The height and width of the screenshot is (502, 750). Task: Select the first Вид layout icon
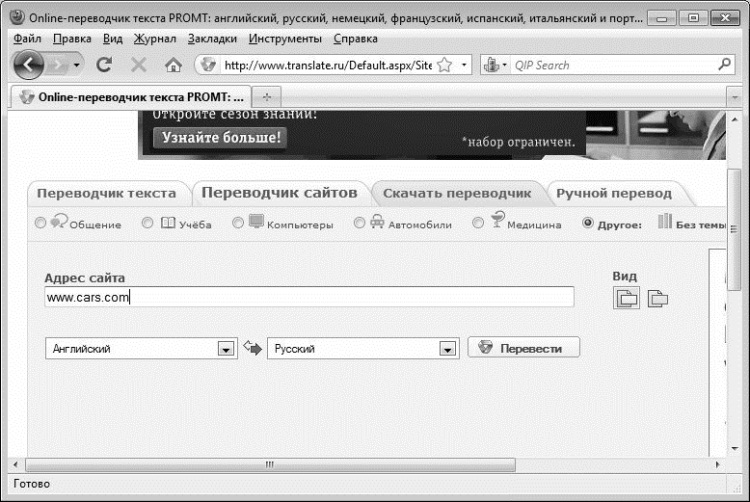point(626,297)
